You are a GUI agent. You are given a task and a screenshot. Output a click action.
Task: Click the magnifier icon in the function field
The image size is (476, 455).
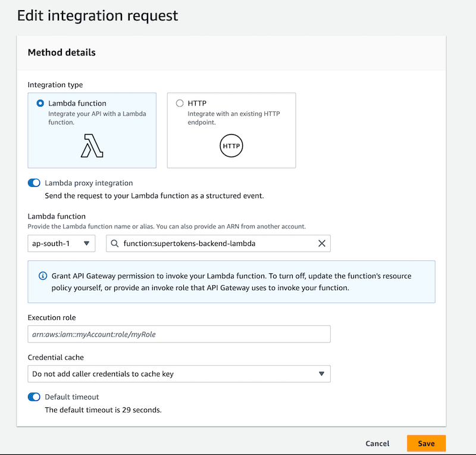(x=114, y=243)
